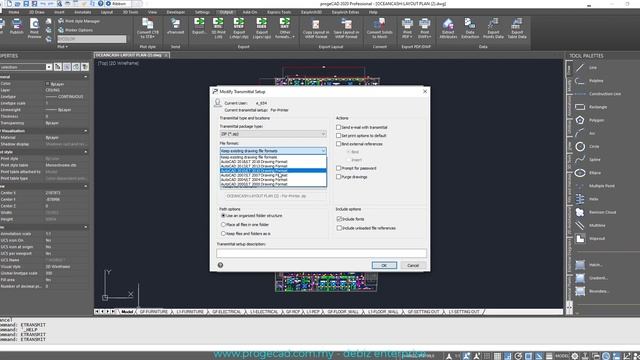Viewport: 640px width, 360px height.
Task: Select Place all files in one folder
Action: click(x=223, y=224)
